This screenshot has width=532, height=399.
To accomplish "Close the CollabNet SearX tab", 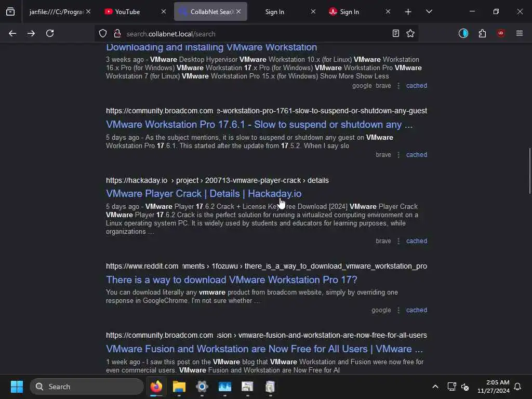I will [238, 11].
